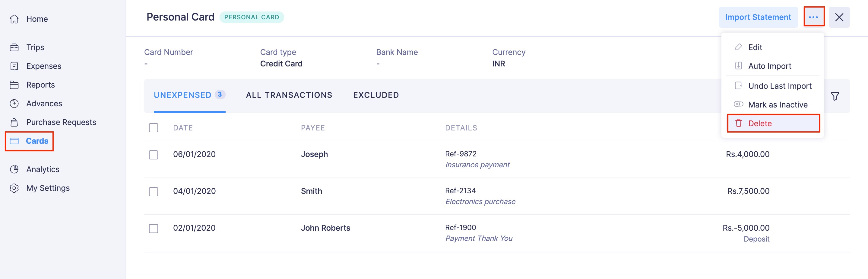Choose Undo Last Import option
This screenshot has width=868, height=279.
click(x=779, y=86)
